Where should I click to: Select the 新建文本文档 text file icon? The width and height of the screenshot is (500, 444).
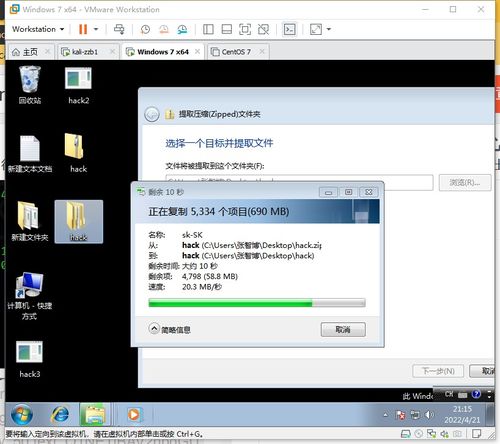[30, 154]
